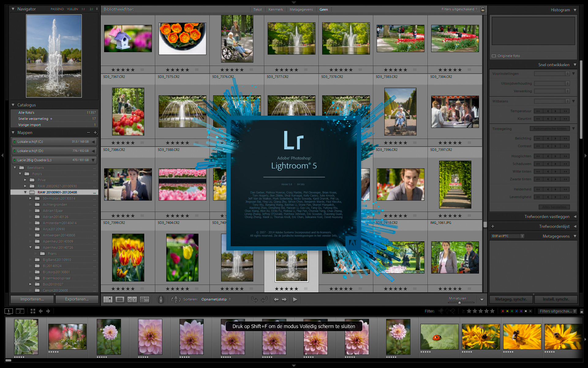The image size is (588, 368).
Task: Expand the Bos20101027 folder
Action: point(30,284)
